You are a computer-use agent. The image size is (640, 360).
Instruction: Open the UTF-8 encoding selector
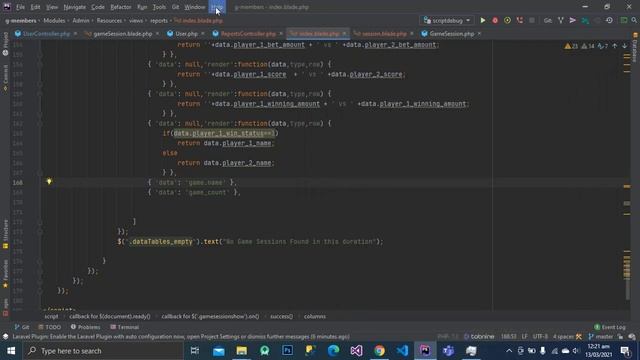click(x=540, y=337)
